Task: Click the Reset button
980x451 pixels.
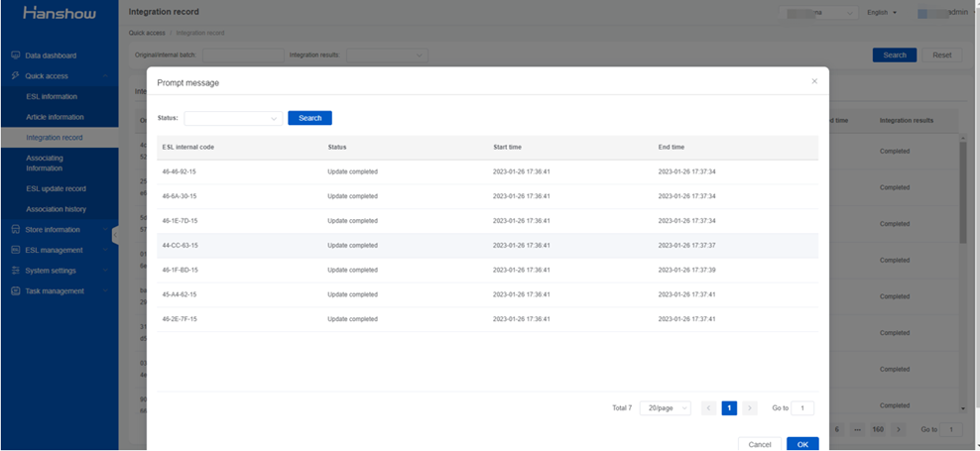Action: coord(942,55)
